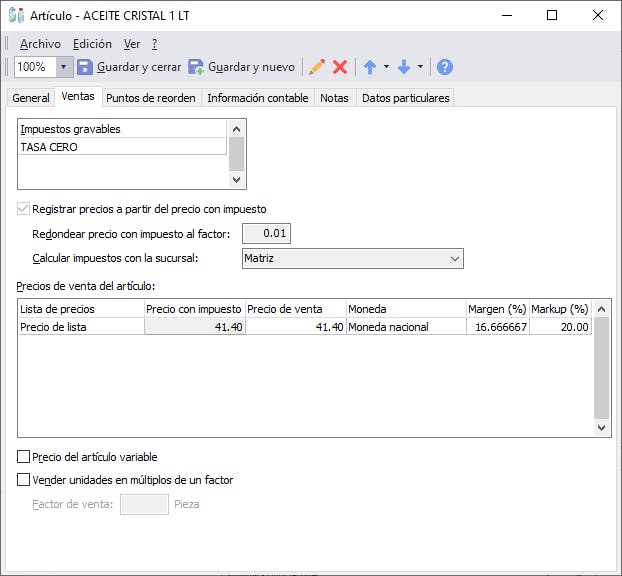Click the rounding factor field 0.01
The image size is (622, 576).
(267, 233)
